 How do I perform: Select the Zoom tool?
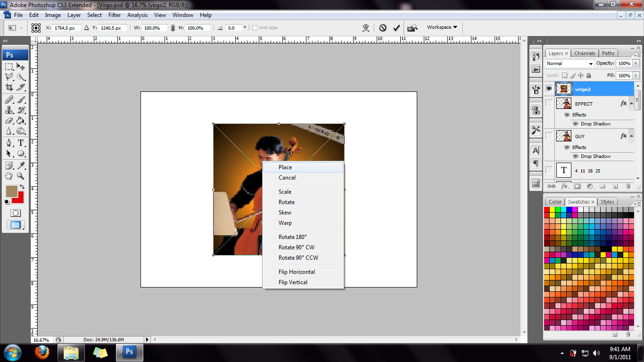pos(21,176)
